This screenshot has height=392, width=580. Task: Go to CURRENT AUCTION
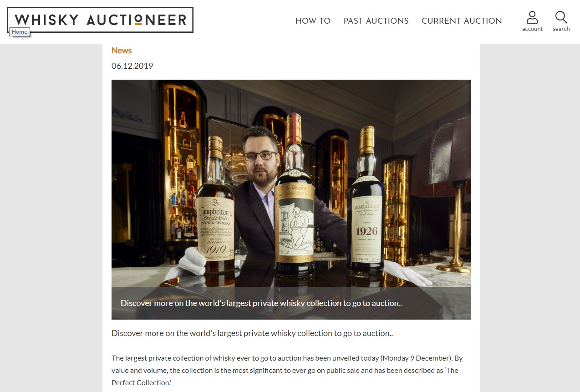pos(462,21)
